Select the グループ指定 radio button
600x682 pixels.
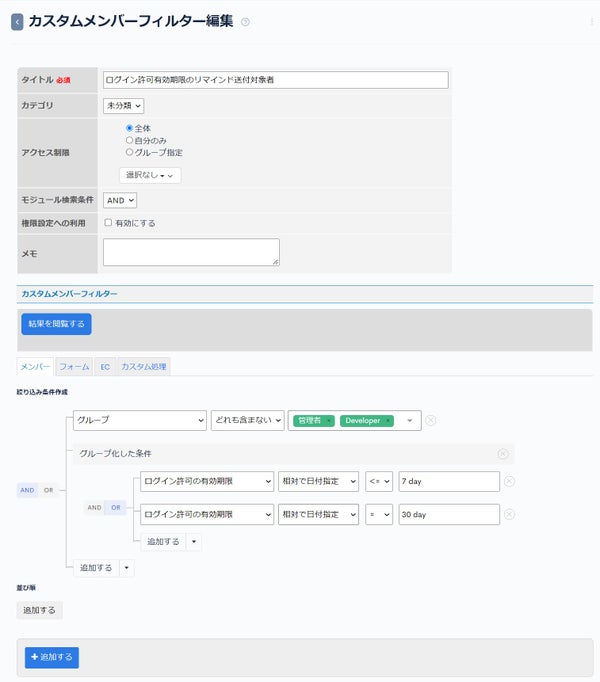point(129,152)
